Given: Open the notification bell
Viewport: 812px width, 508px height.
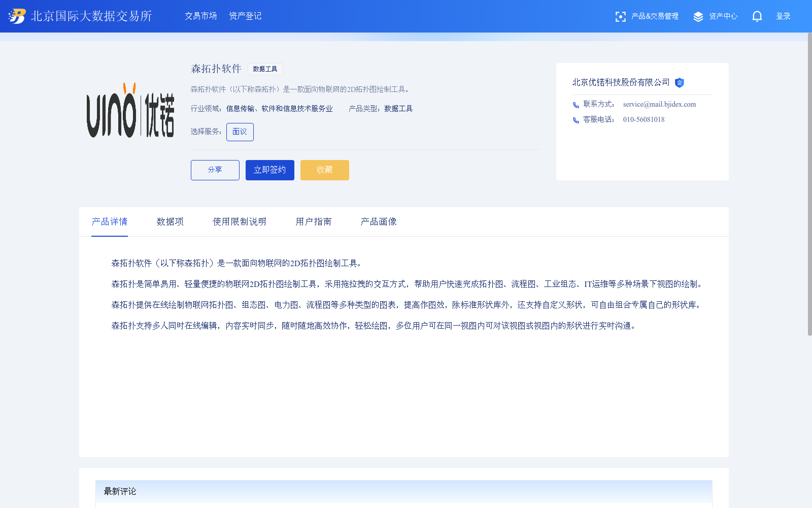Looking at the screenshot, I should click(x=757, y=16).
